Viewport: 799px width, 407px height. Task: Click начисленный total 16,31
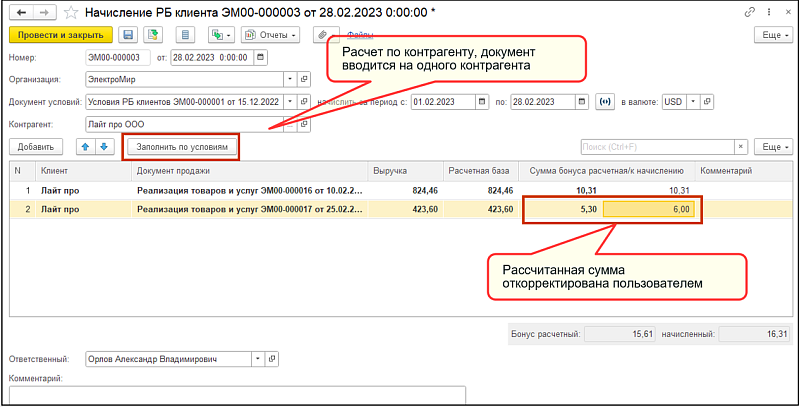755,334
